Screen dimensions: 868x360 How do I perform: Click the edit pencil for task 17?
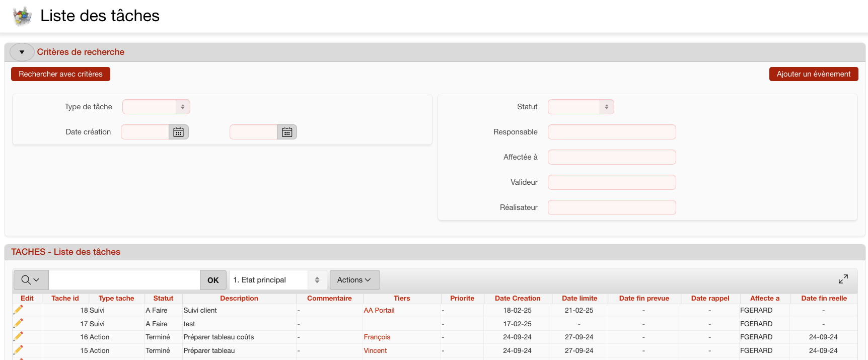19,323
